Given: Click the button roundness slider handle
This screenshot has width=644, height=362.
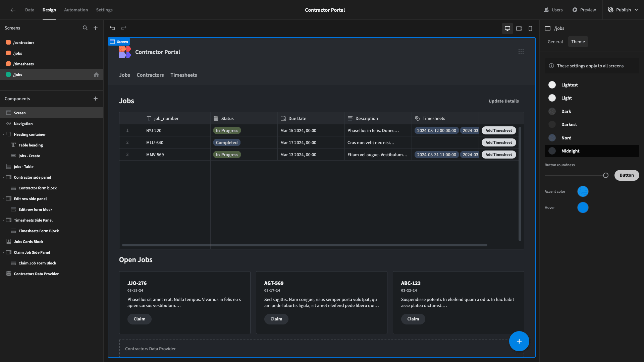Looking at the screenshot, I should [606, 175].
